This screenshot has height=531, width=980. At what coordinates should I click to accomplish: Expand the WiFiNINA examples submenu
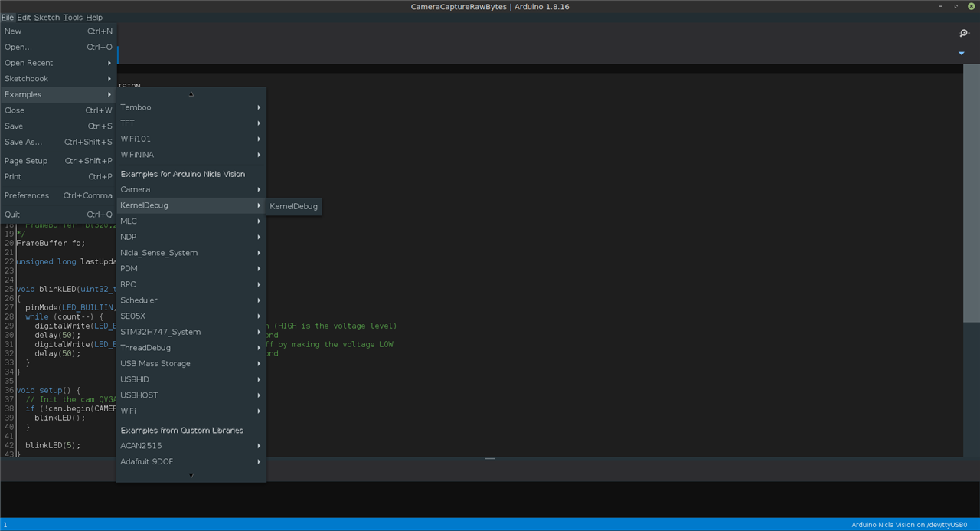191,155
